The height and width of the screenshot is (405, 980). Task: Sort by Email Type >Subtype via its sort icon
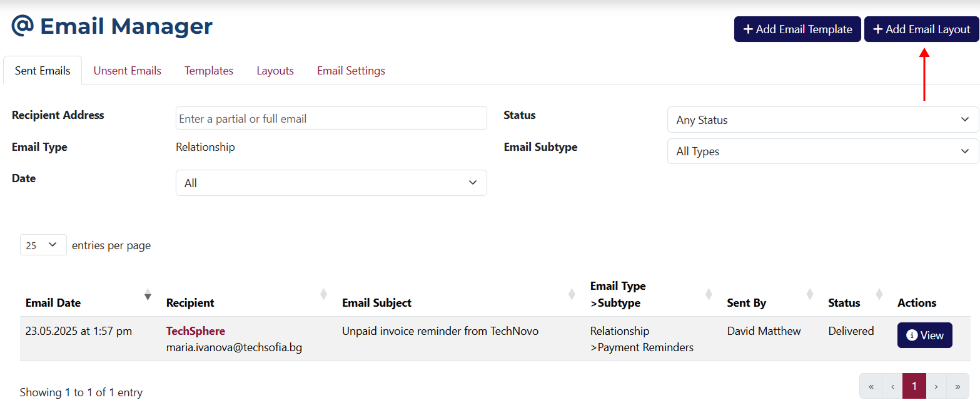coord(709,294)
